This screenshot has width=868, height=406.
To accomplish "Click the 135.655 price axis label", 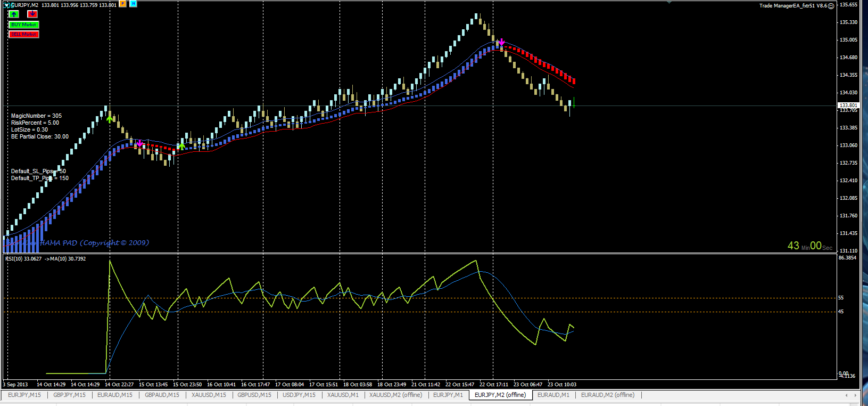I will (x=849, y=5).
